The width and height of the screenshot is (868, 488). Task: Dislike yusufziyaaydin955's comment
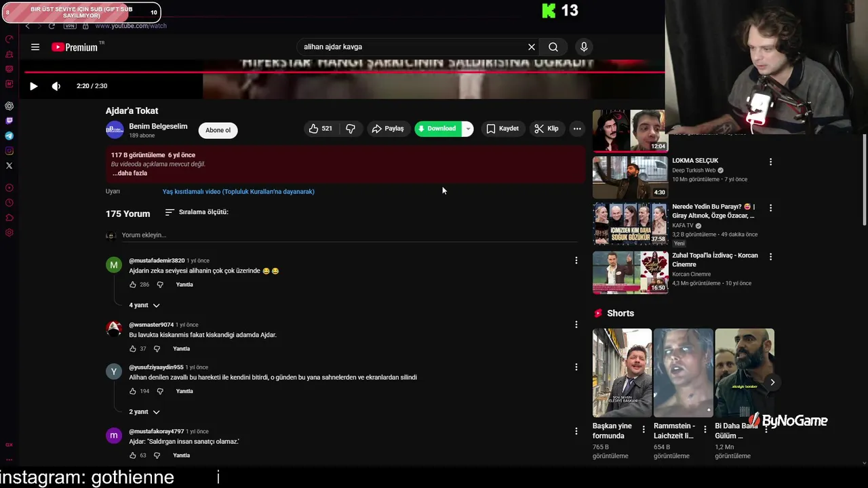(x=160, y=391)
